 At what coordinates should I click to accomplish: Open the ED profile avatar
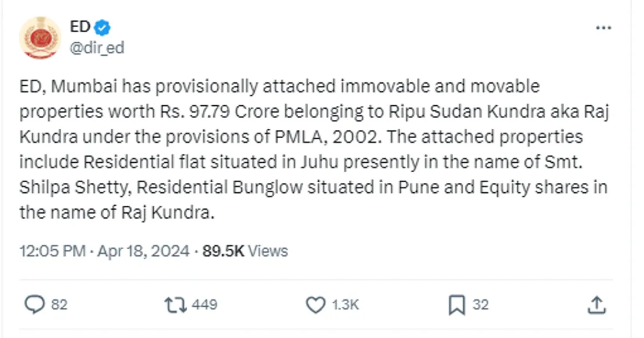coord(40,38)
